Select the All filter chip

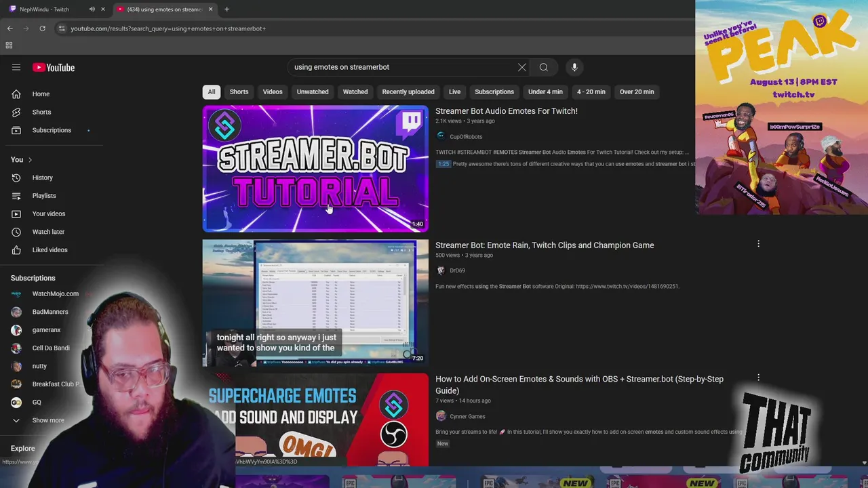pos(212,92)
